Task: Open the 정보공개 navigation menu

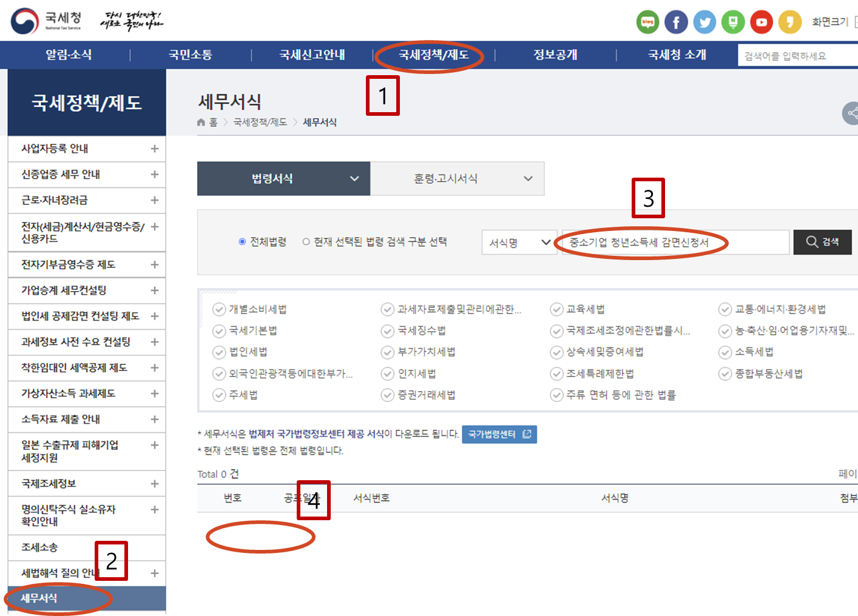Action: [555, 55]
